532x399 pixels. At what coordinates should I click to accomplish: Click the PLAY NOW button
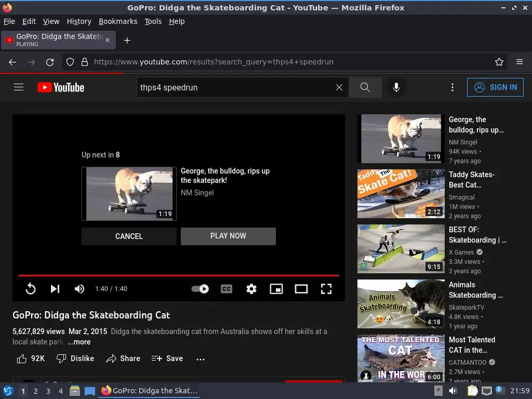click(x=228, y=236)
